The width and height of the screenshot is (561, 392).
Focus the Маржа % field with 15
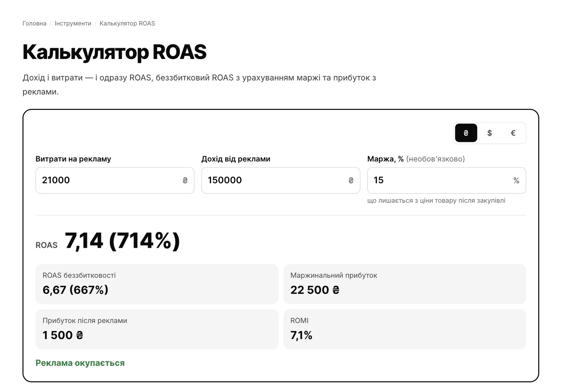tap(446, 180)
